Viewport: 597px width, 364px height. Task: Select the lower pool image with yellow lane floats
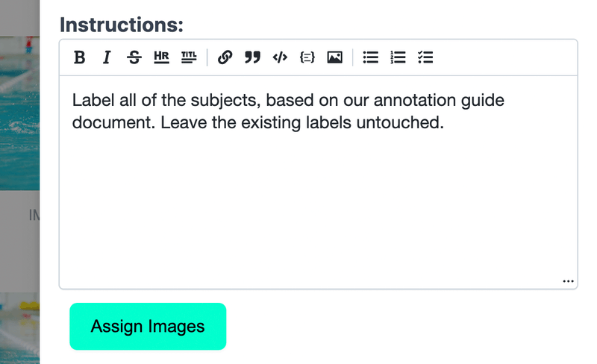click(x=19, y=328)
